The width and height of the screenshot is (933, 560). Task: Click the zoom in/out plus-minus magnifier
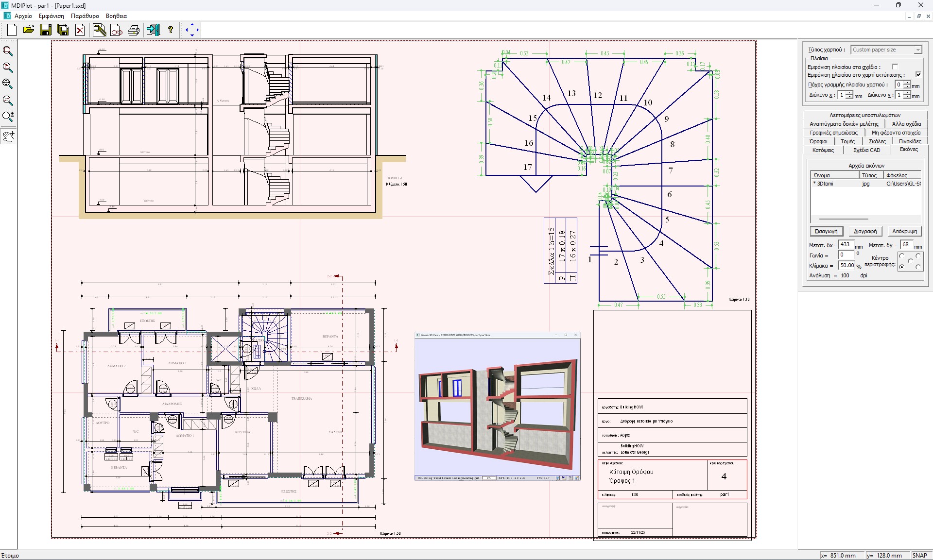tap(8, 117)
